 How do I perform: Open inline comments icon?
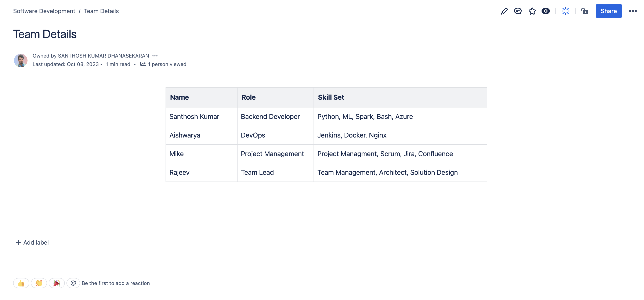517,11
